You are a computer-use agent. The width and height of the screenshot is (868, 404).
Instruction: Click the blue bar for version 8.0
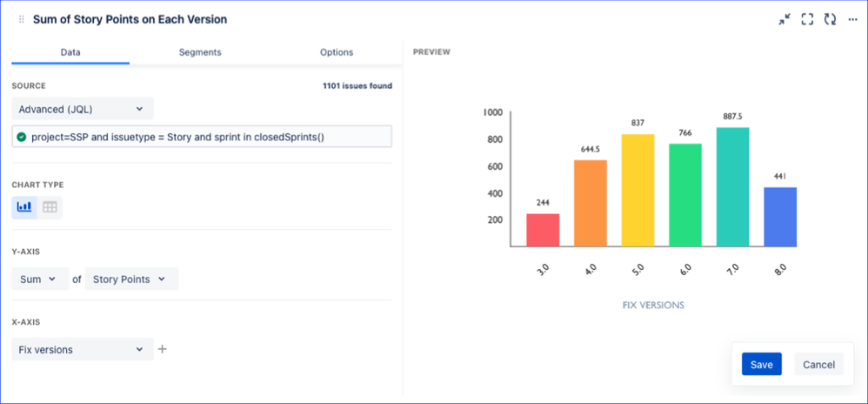click(780, 217)
